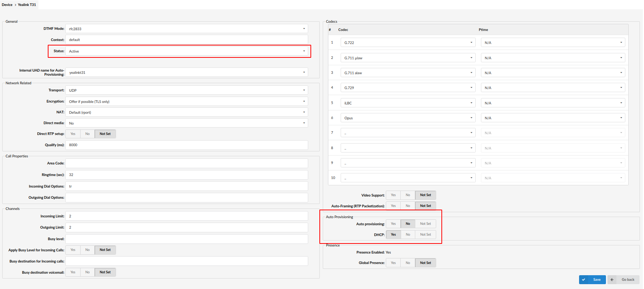This screenshot has width=644, height=289.
Task: Click the Yealink T31 breadcrumb text
Action: click(x=27, y=5)
